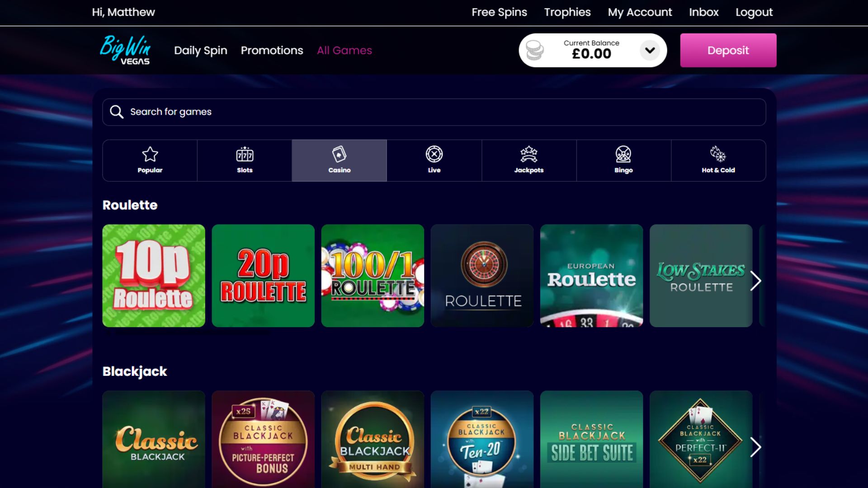
Task: Launch the 10p Roulette game thumbnail
Action: (x=154, y=276)
